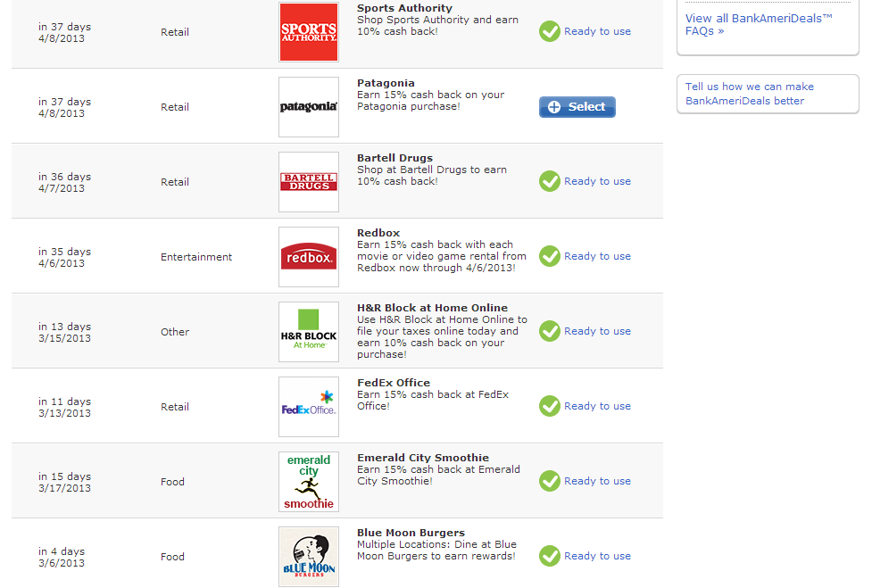872x588 pixels.
Task: Click the FedEx Office logo
Action: tap(309, 407)
